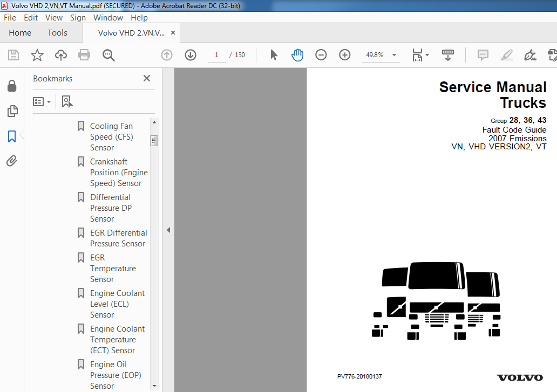Add a comment with speech bubble icon
This screenshot has width=557, height=392.
coord(483,55)
